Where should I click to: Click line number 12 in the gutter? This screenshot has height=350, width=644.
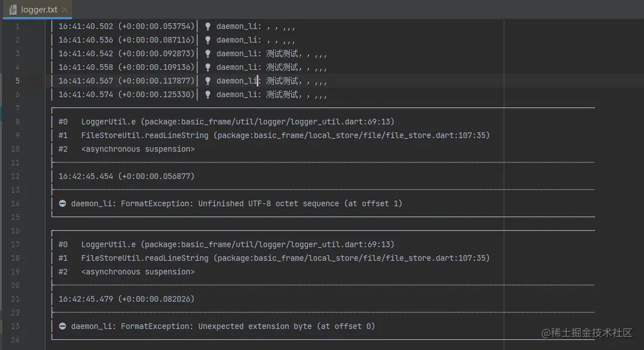(15, 176)
